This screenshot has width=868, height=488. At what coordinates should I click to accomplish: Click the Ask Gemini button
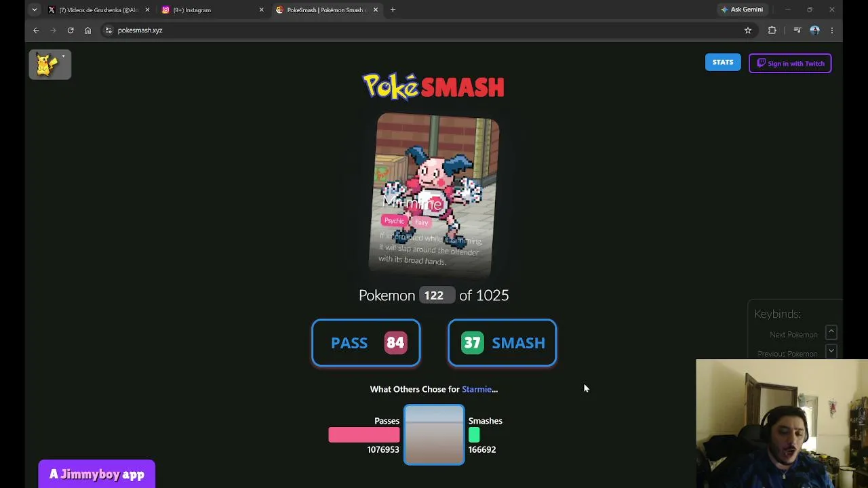(x=742, y=9)
